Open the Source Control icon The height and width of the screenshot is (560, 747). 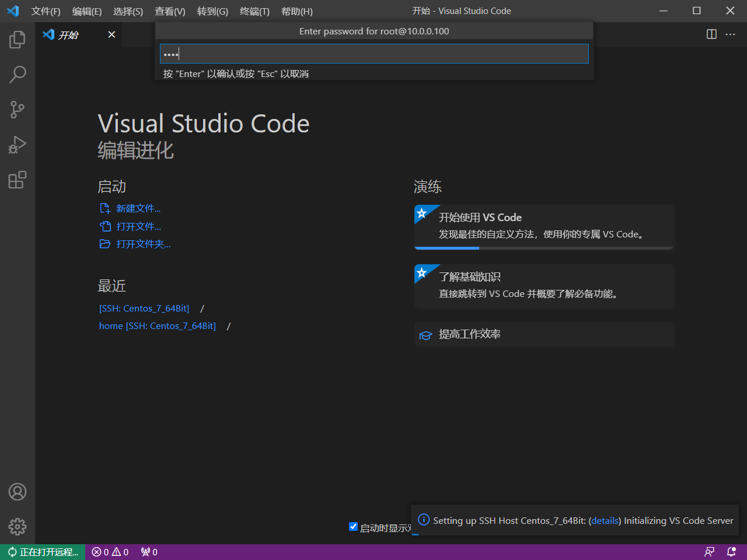click(18, 110)
